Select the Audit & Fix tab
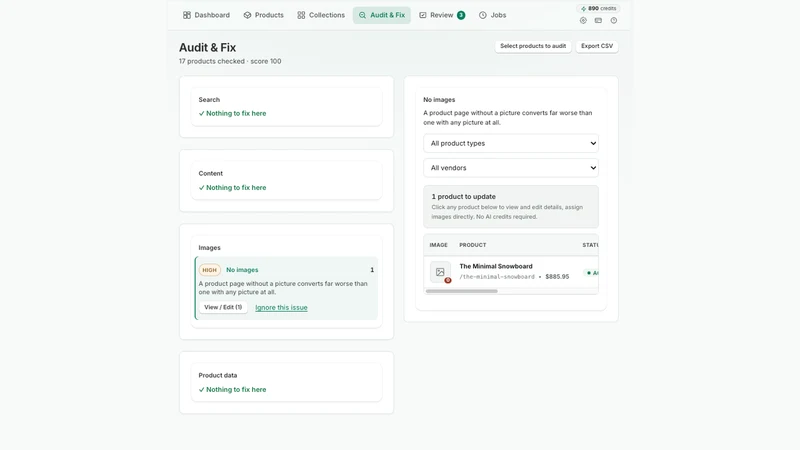The image size is (800, 450). (x=382, y=15)
